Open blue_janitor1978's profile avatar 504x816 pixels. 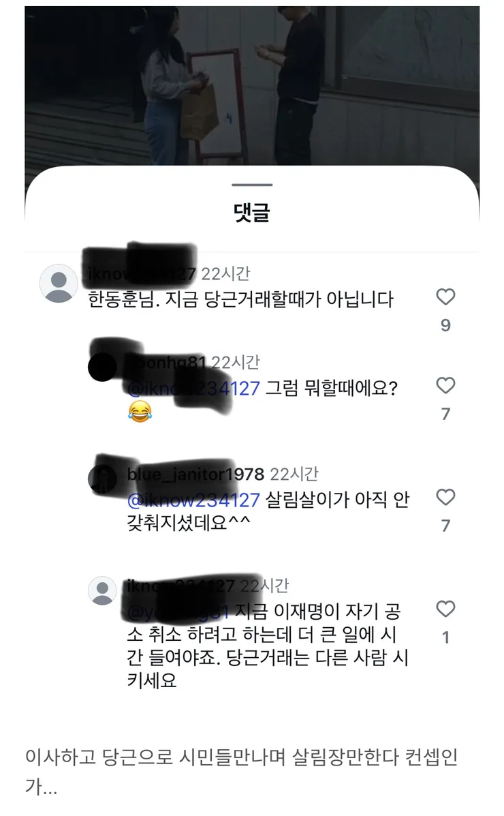(x=102, y=479)
